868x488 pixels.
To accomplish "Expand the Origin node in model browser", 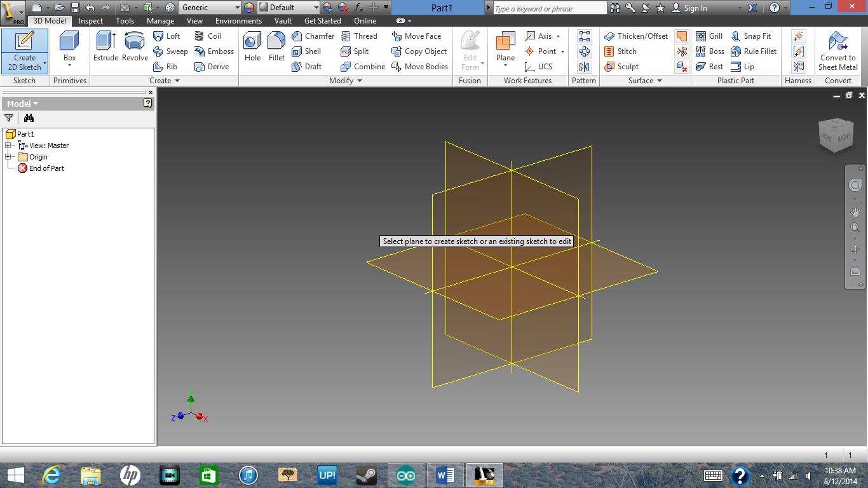I will coord(9,157).
